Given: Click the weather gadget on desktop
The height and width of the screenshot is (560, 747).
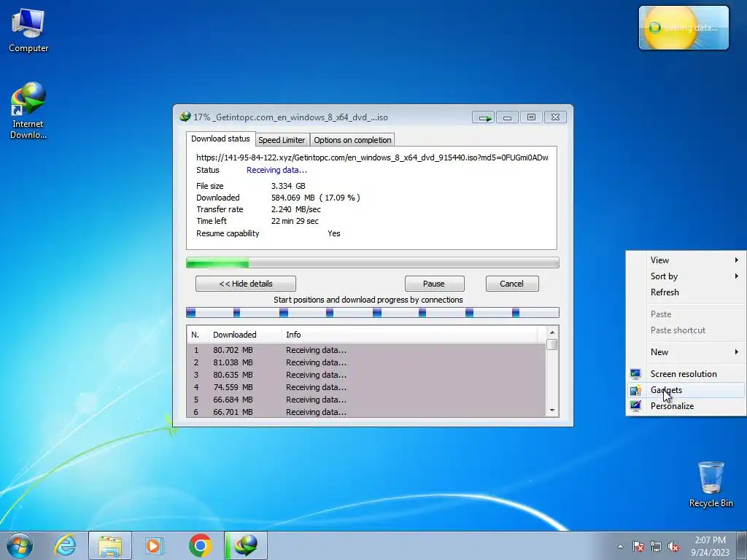Looking at the screenshot, I should pos(684,28).
